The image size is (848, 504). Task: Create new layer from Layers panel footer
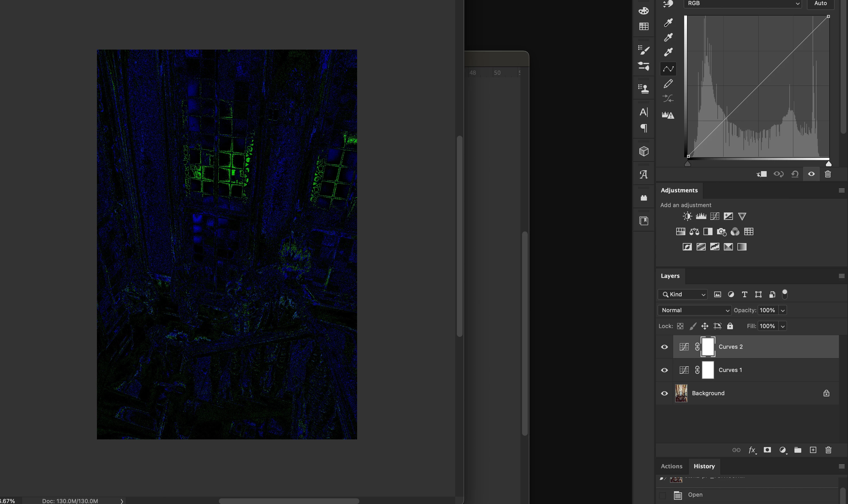(x=813, y=450)
